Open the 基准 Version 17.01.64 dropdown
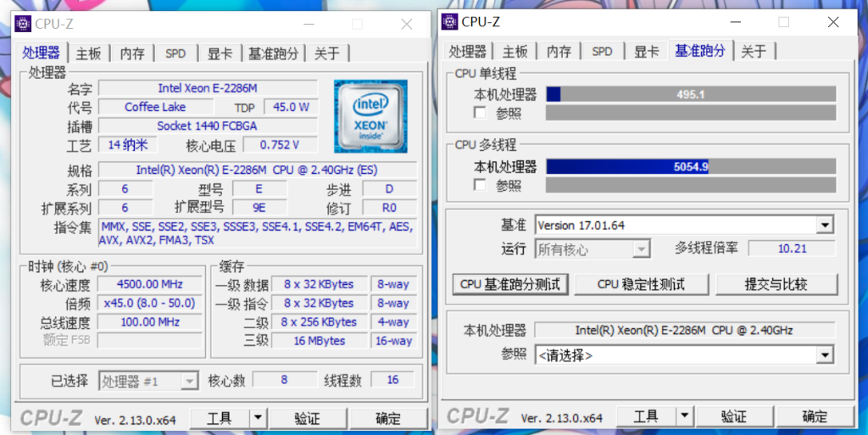Viewport: 868px width, 435px height. coord(825,226)
